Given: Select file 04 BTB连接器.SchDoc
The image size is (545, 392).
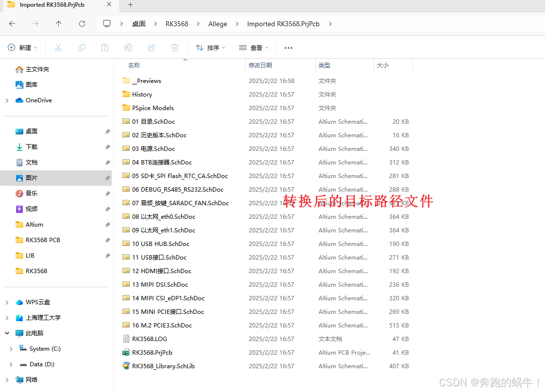Looking at the screenshot, I should click(x=157, y=162).
